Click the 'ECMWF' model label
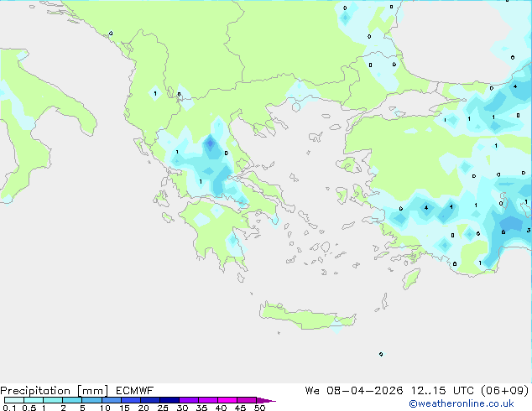 (x=135, y=391)
